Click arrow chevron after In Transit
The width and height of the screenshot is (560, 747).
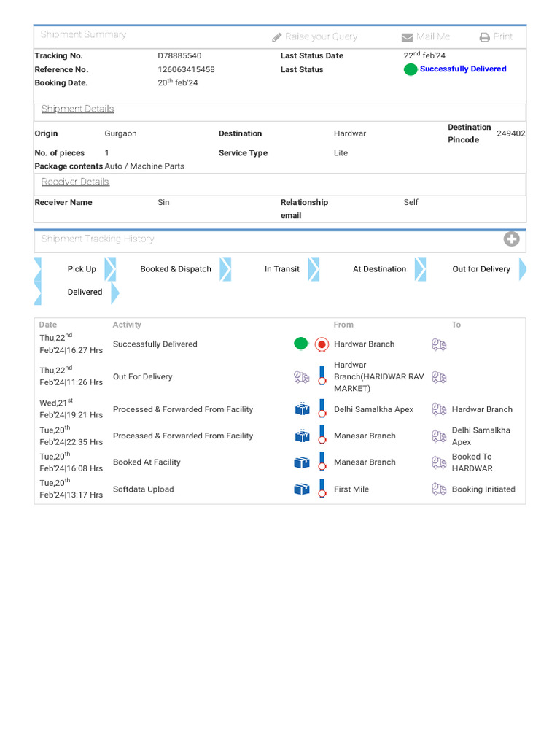tap(314, 269)
